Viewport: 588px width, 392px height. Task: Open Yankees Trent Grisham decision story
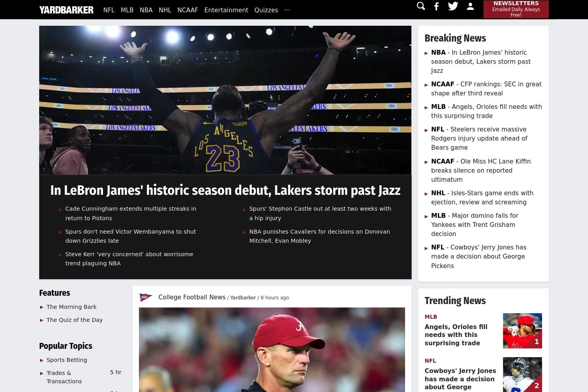(474, 225)
